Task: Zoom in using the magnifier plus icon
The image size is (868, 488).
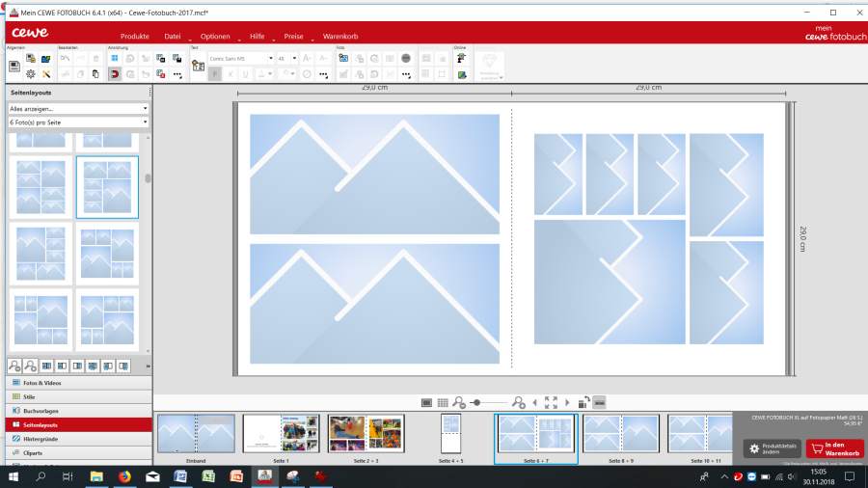Action: [x=519, y=402]
